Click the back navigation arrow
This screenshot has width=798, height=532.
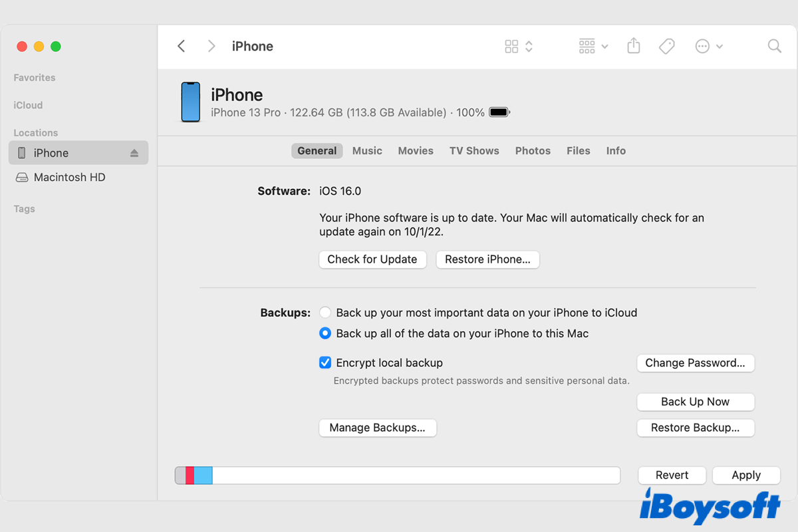pos(181,46)
